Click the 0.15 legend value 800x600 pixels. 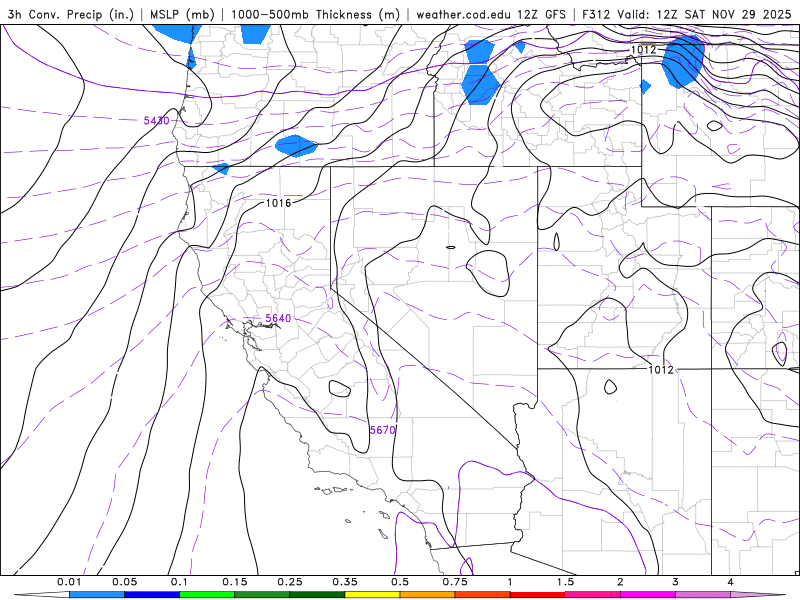tap(235, 582)
